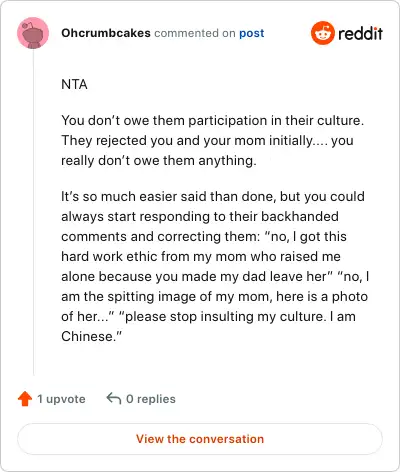Click the orange Reddit Snoo logo icon

[x=323, y=33]
